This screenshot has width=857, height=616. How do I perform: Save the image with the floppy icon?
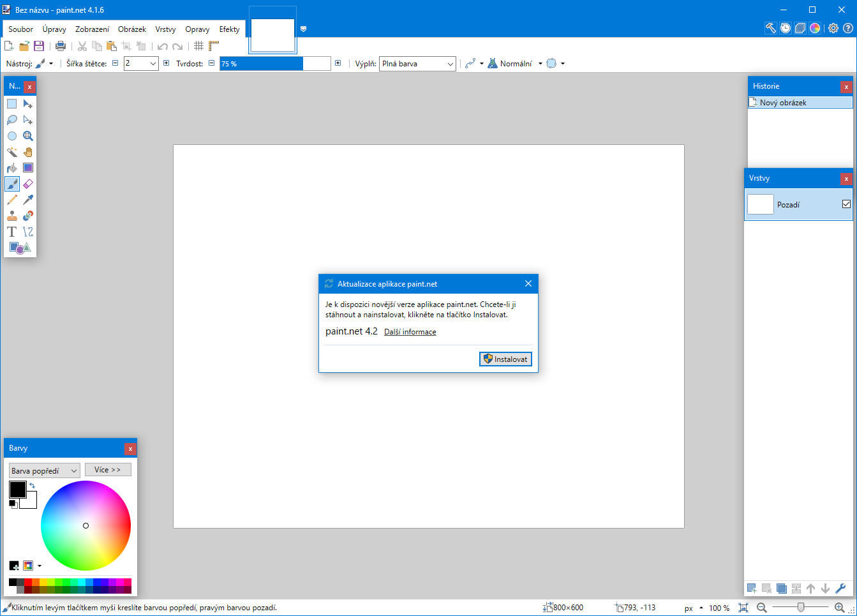pos(39,46)
